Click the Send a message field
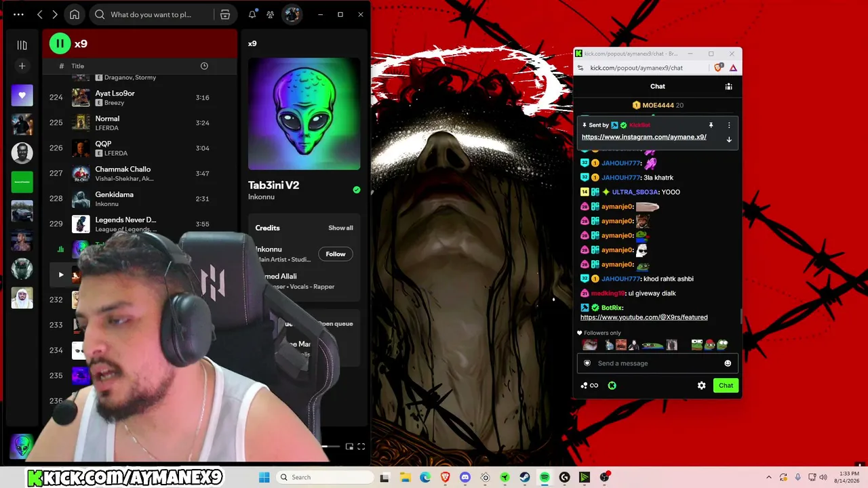Screen dimensions: 868x488 [657, 363]
